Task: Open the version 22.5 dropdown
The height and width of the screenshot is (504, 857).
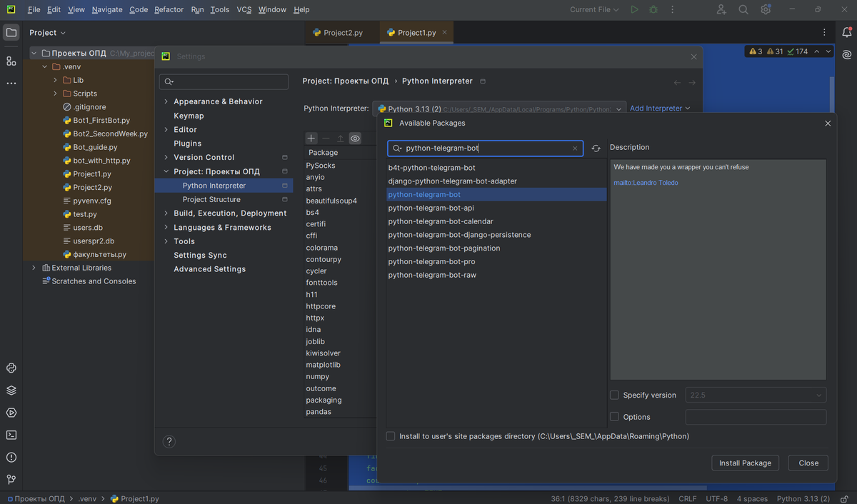Action: pos(756,395)
